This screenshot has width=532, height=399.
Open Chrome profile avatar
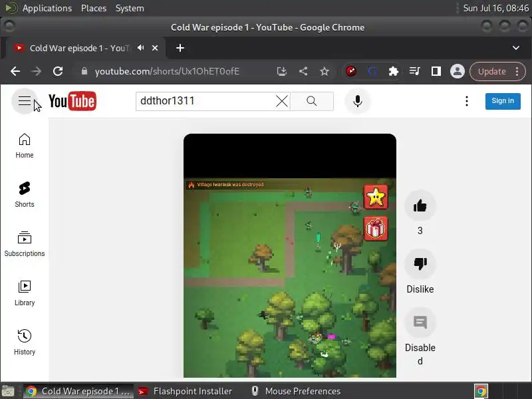(458, 71)
